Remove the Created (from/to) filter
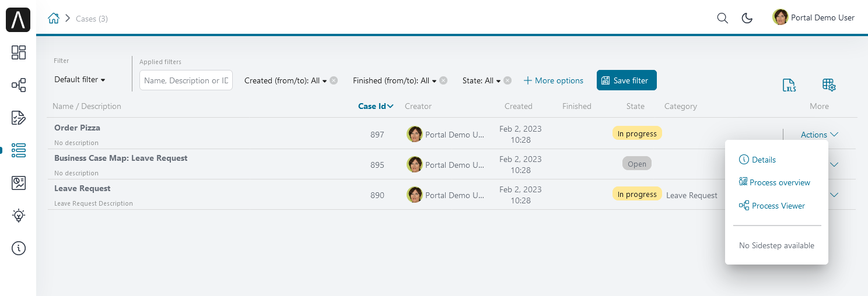 click(x=334, y=81)
